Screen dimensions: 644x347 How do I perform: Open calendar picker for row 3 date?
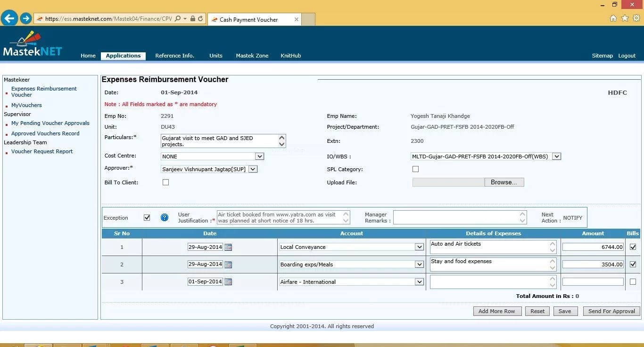point(228,282)
